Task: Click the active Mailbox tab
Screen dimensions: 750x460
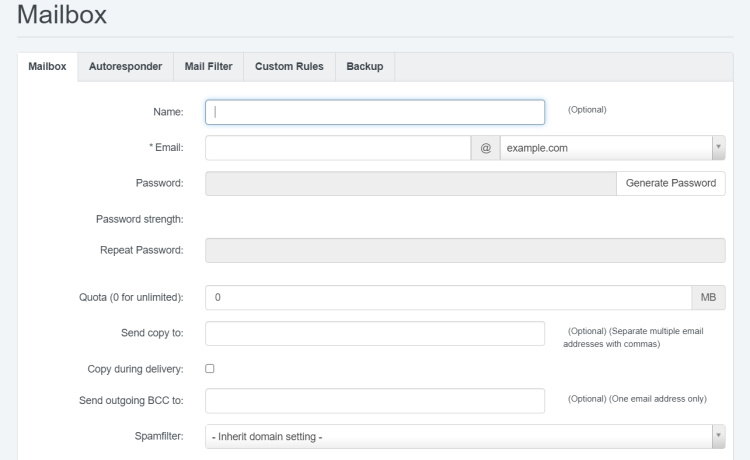Action: (x=48, y=66)
